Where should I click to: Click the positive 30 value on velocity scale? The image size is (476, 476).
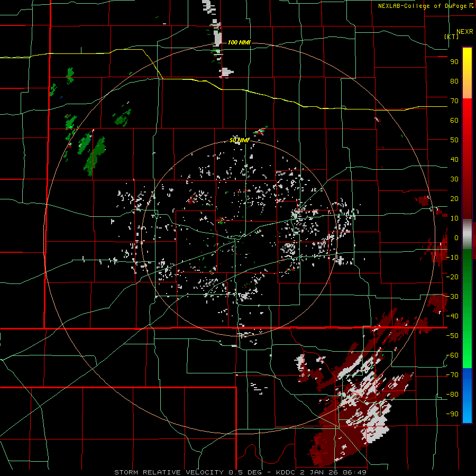(x=454, y=179)
